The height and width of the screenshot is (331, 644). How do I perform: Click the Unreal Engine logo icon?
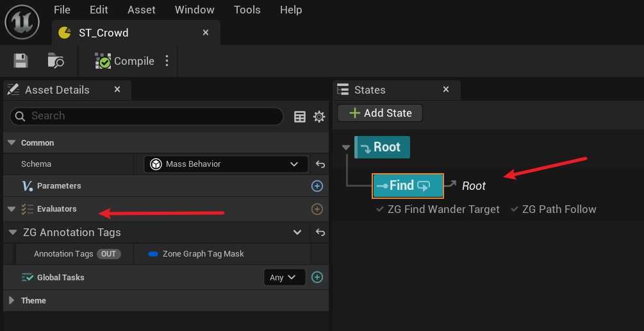(23, 22)
